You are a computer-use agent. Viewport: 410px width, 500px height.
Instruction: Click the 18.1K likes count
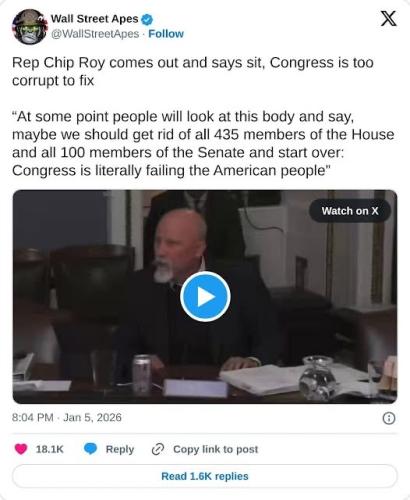[49, 449]
